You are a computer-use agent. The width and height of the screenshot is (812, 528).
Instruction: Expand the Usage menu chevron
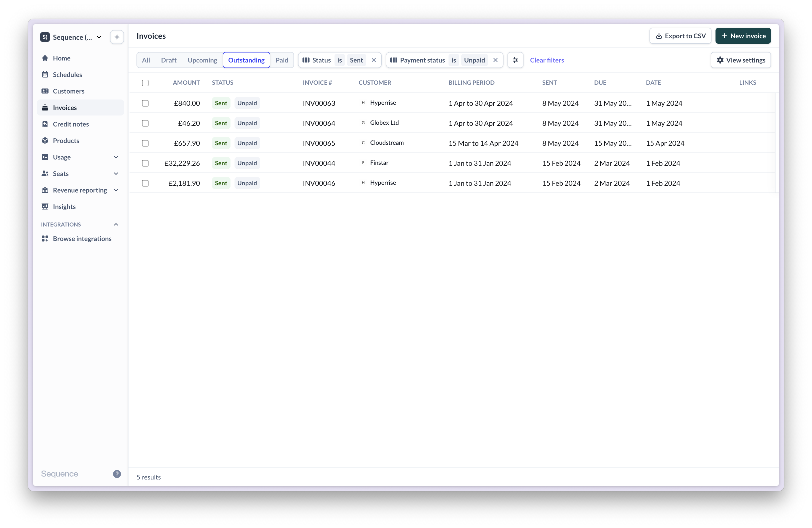pyautogui.click(x=116, y=157)
